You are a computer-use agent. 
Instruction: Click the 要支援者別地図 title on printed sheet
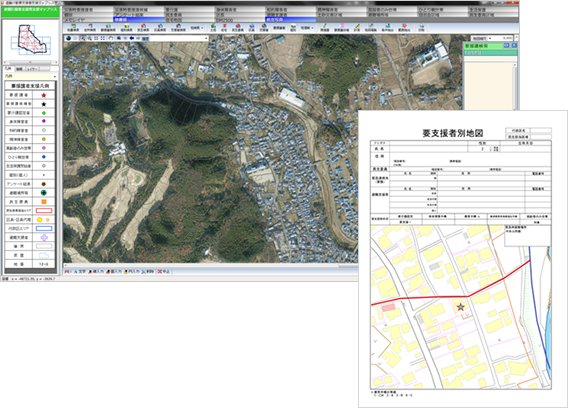pyautogui.click(x=452, y=133)
